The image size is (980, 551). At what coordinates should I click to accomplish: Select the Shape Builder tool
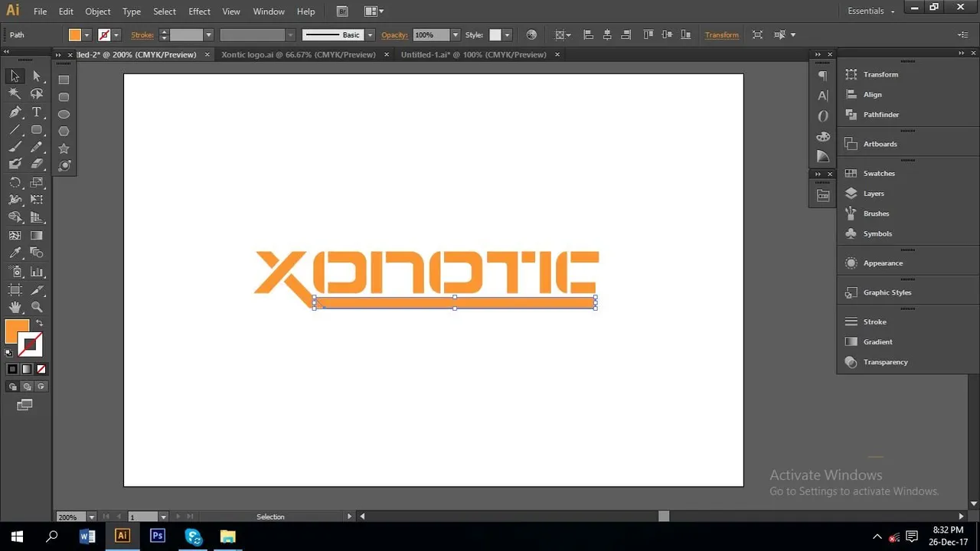(x=15, y=217)
